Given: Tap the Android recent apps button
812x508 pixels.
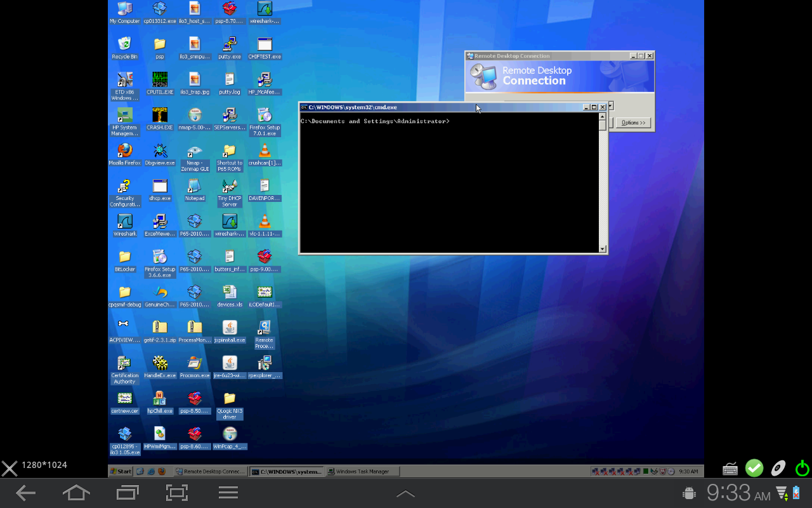Looking at the screenshot, I should click(127, 493).
